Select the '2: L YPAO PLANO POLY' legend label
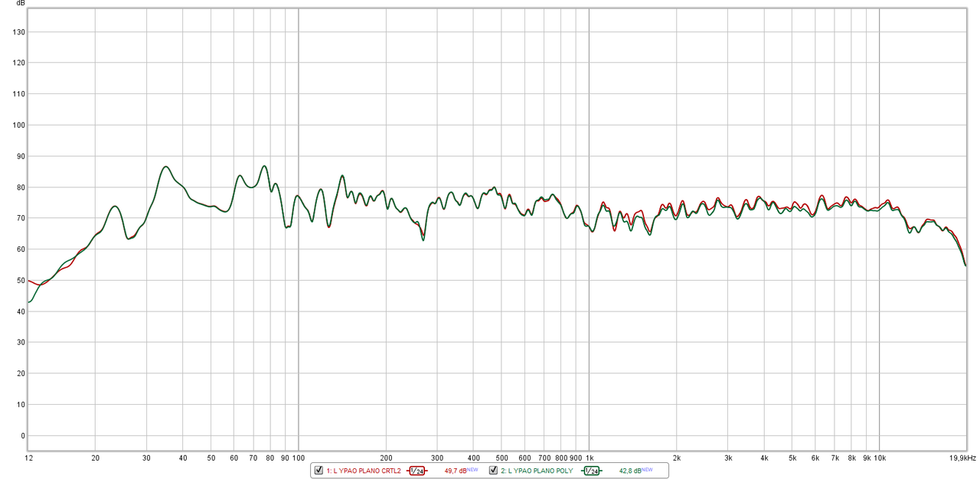980x479 pixels. (538, 471)
